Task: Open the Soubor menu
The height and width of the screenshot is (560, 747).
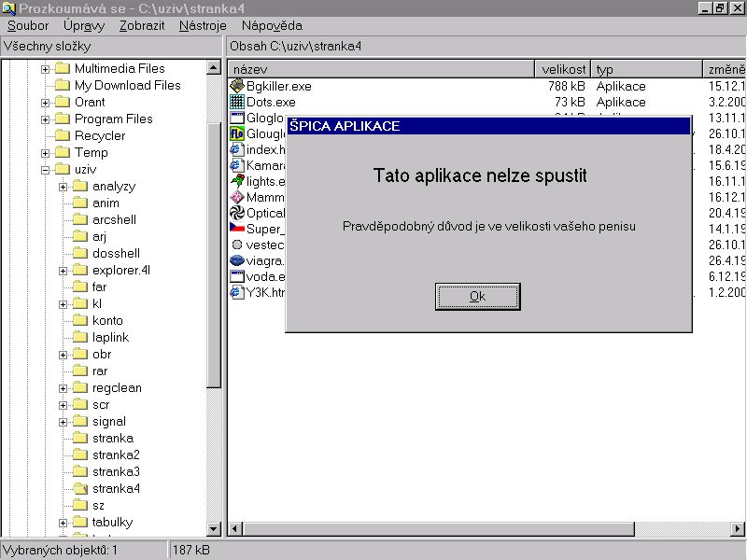Action: point(27,25)
